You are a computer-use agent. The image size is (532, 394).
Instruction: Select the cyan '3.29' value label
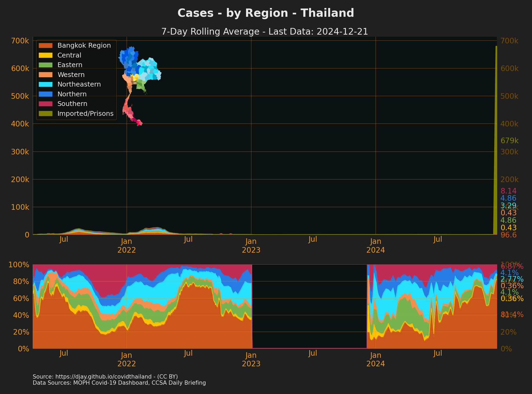[x=509, y=206]
